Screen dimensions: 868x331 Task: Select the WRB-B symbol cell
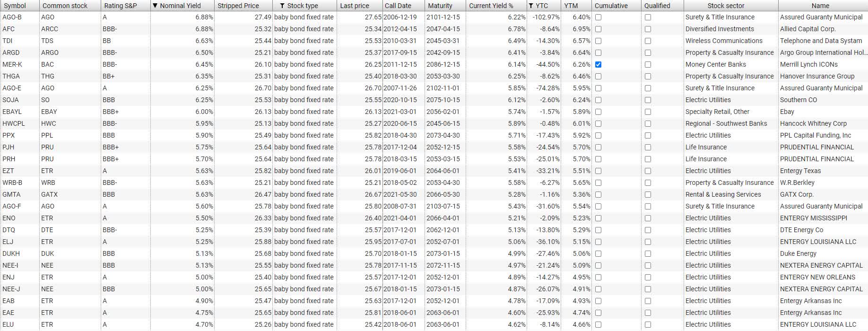pos(19,183)
